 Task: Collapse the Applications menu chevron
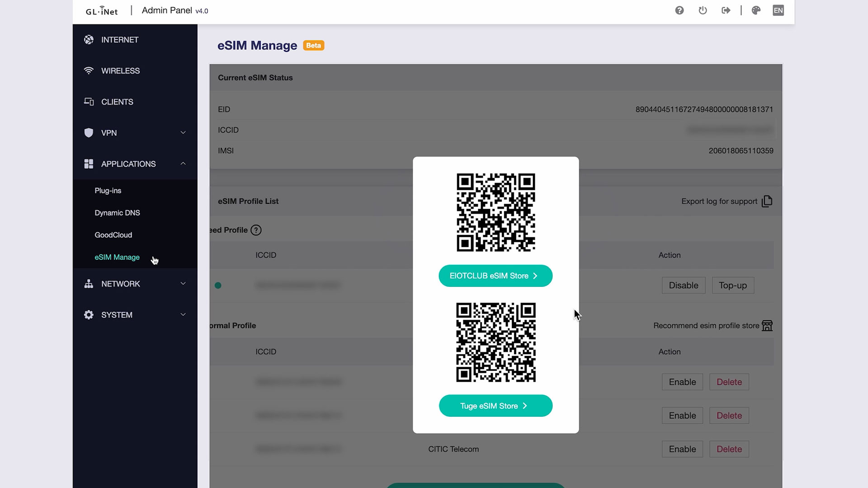pyautogui.click(x=183, y=164)
